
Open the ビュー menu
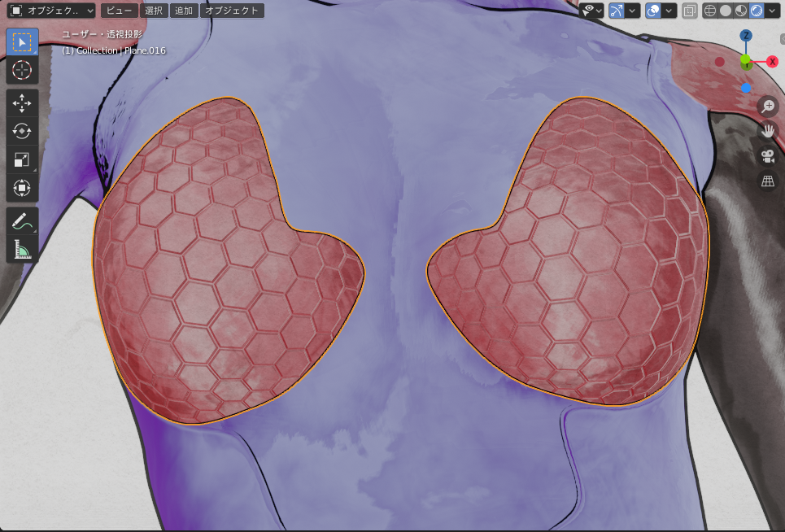pos(119,11)
